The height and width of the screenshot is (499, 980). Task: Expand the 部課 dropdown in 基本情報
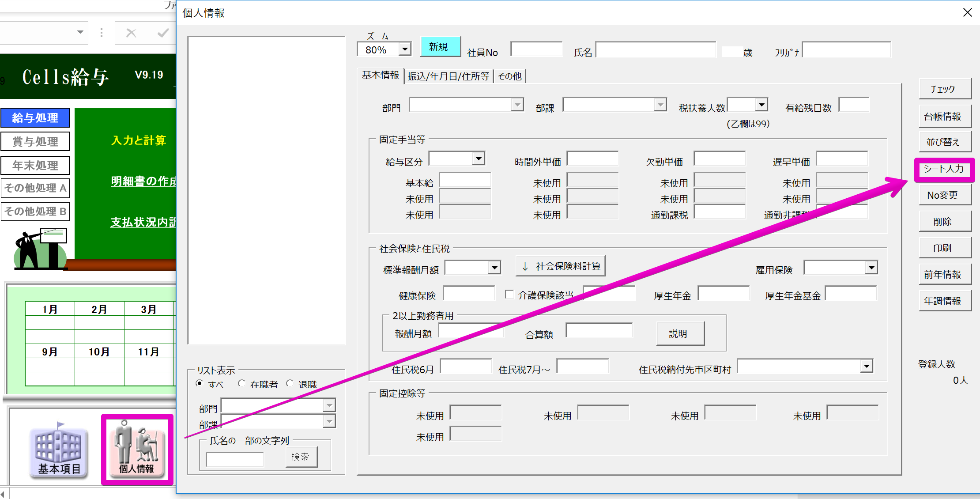660,105
